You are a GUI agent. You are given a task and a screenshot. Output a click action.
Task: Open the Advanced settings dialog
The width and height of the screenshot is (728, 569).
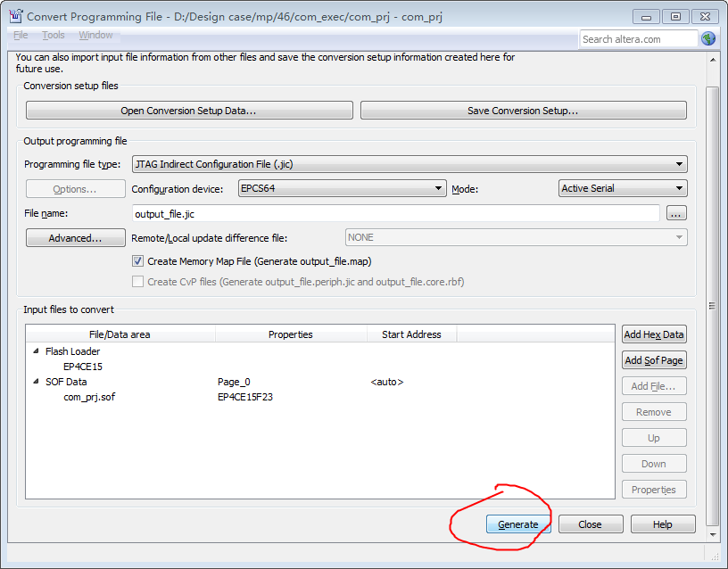(75, 237)
